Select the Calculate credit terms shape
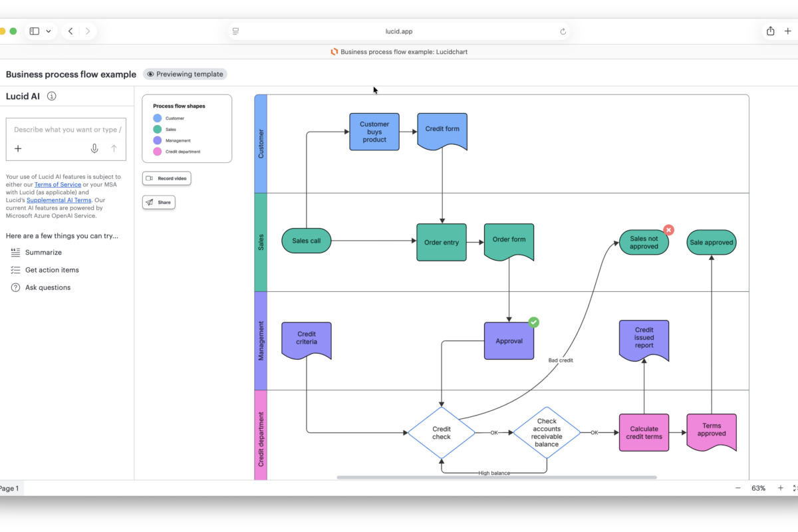Viewport: 798px width, 532px height. 644,433
